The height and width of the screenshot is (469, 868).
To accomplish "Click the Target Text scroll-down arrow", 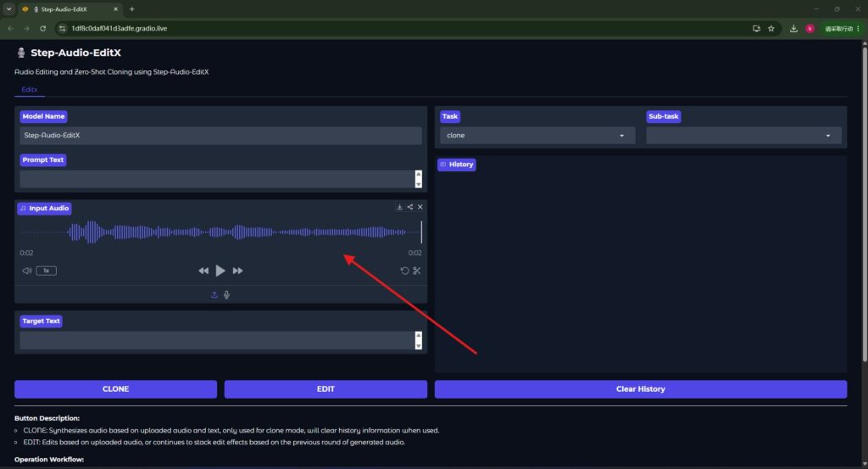I will pos(419,345).
